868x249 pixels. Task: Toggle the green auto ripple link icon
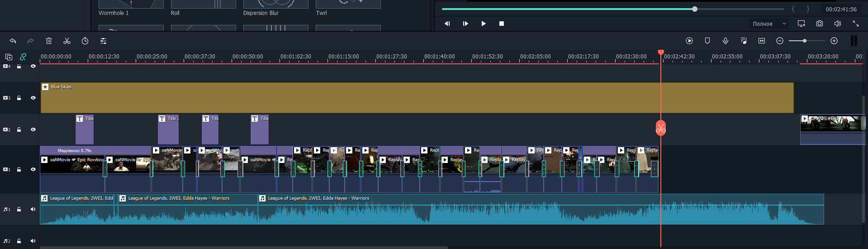[x=23, y=57]
